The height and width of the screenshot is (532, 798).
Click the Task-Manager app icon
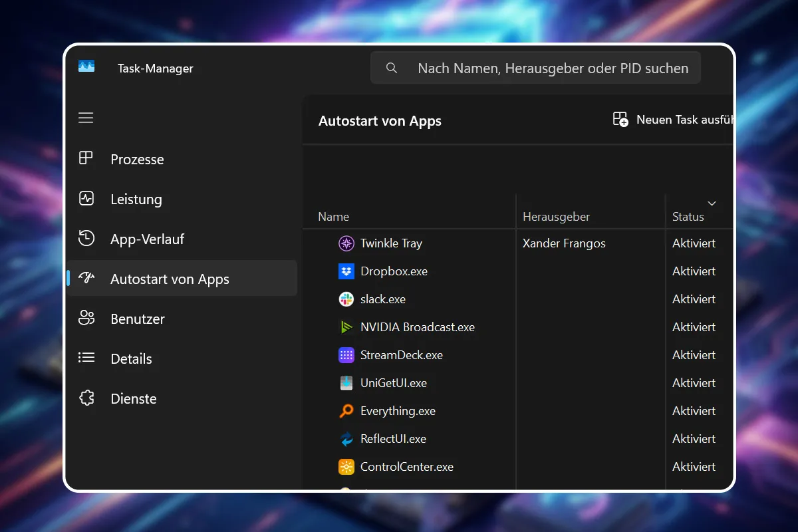click(x=87, y=67)
